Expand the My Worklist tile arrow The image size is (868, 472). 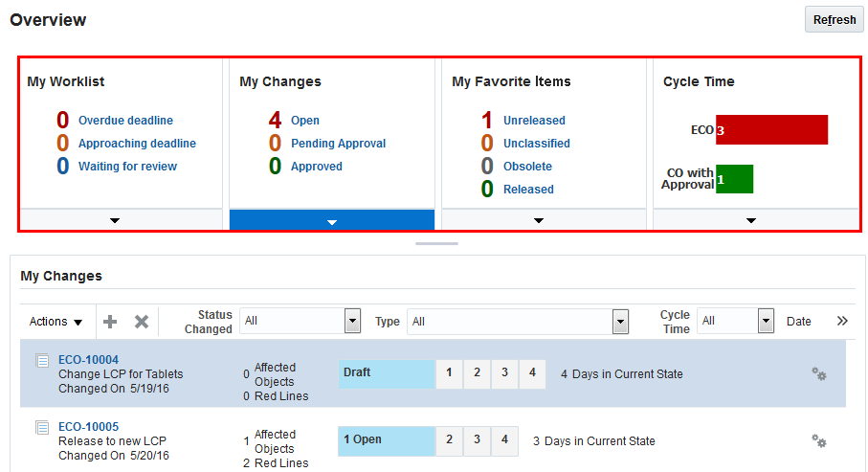[x=116, y=221]
